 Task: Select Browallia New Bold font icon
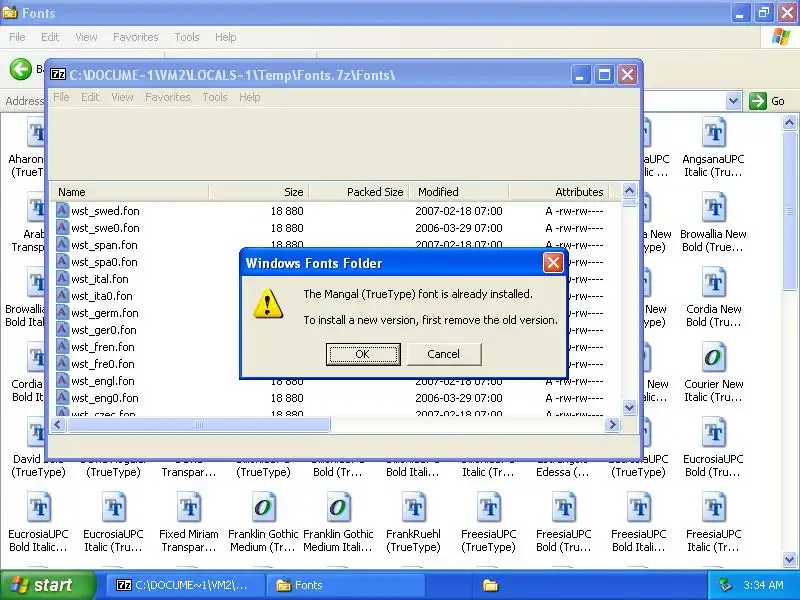point(713,207)
